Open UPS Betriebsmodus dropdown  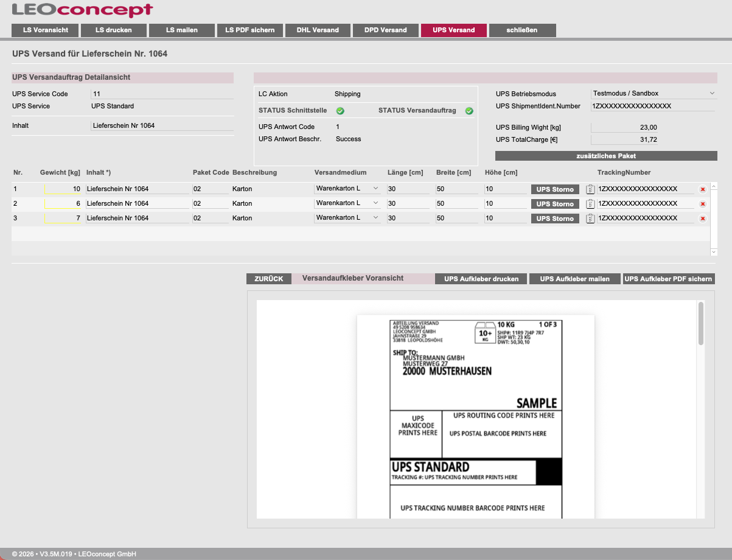[x=654, y=93]
